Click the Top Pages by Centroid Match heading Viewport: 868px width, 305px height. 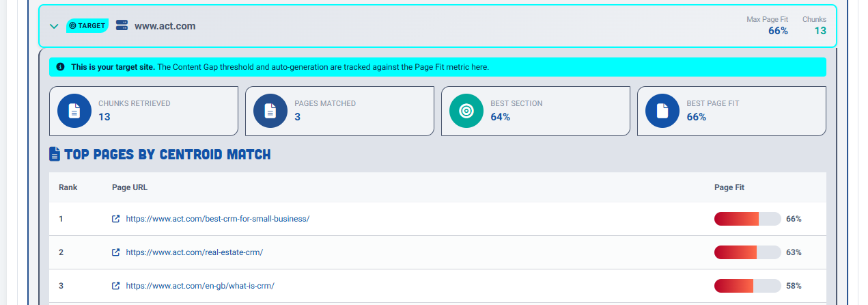(167, 155)
